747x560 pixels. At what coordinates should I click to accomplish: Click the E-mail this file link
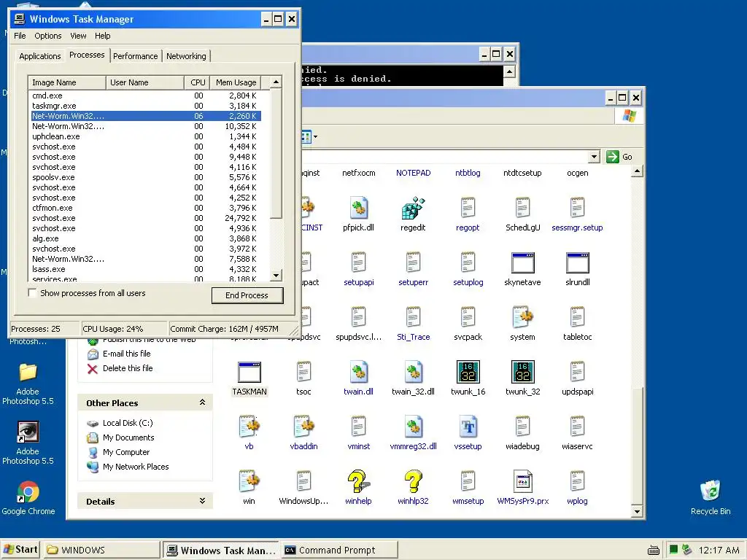pos(127,354)
